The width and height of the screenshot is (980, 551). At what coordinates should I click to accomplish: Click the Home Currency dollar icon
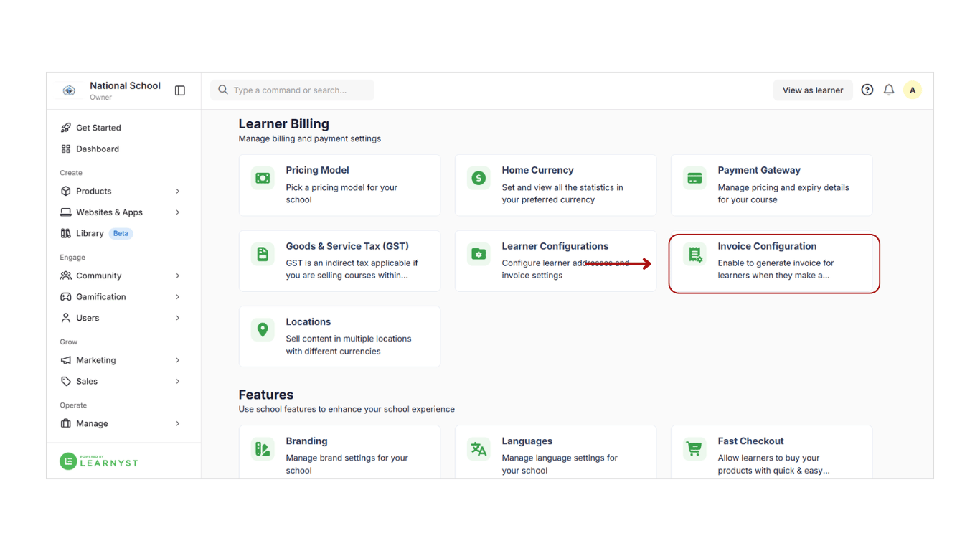(x=479, y=178)
